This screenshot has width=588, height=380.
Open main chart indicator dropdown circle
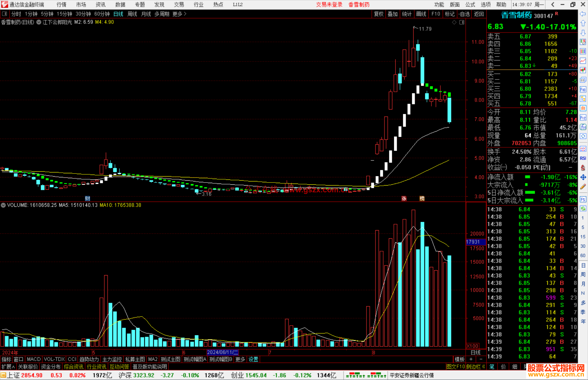pos(39,22)
